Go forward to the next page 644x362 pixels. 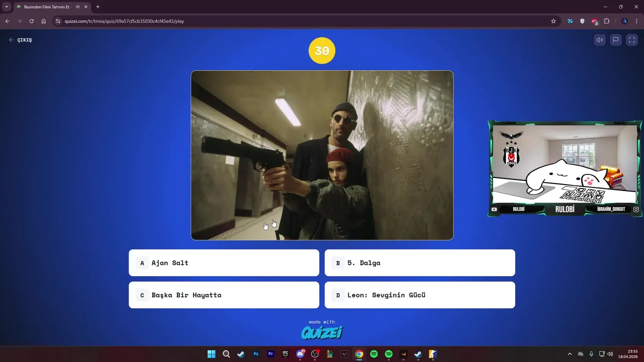(x=19, y=21)
